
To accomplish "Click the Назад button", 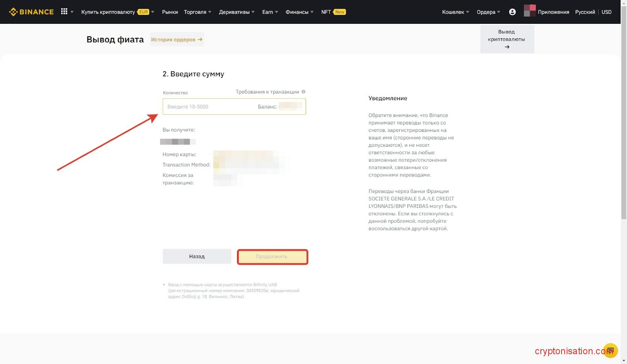I will pyautogui.click(x=196, y=256).
